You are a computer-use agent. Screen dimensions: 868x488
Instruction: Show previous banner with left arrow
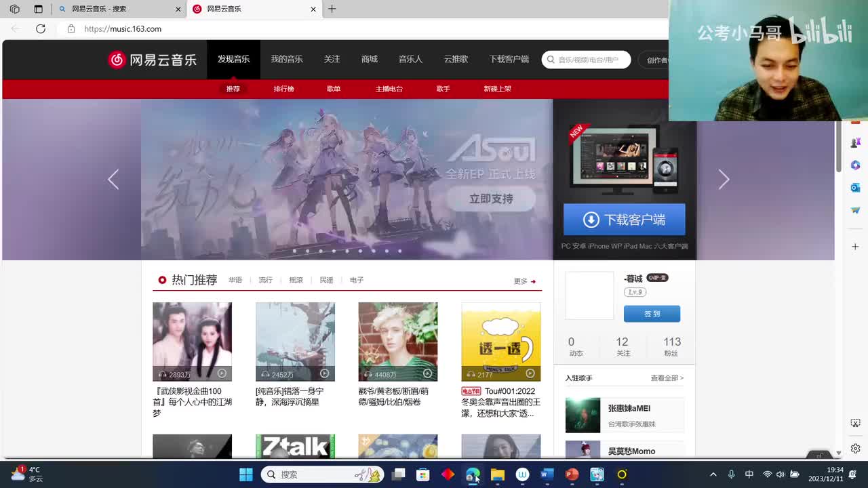tap(113, 180)
